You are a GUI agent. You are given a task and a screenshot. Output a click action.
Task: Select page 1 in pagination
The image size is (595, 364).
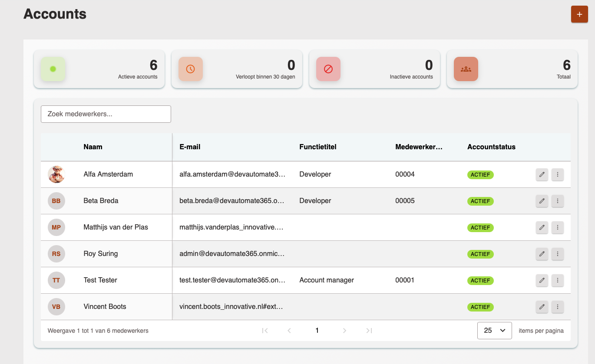coord(317,331)
